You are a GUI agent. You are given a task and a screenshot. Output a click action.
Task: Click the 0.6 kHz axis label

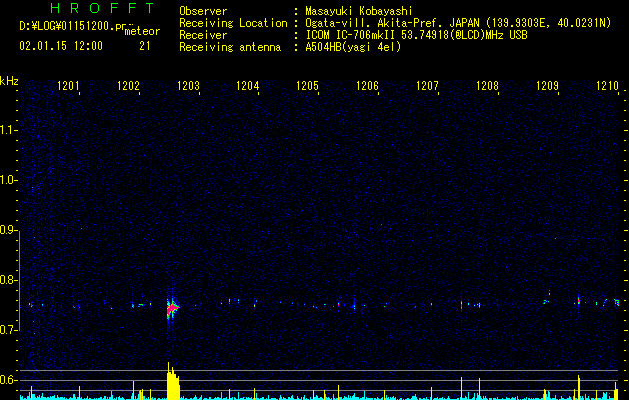(8, 380)
